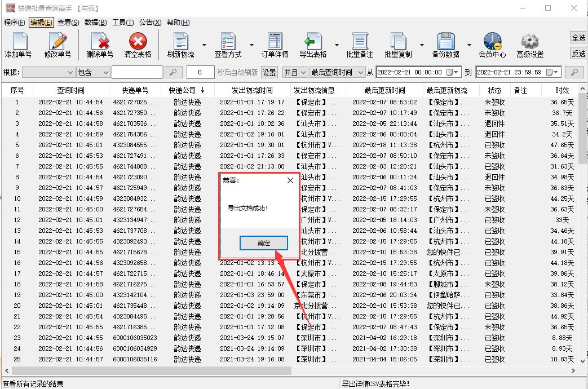Image resolution: width=588 pixels, height=389 pixels.
Task: Expand the 导出表格 dropdown arrow
Action: click(x=337, y=45)
